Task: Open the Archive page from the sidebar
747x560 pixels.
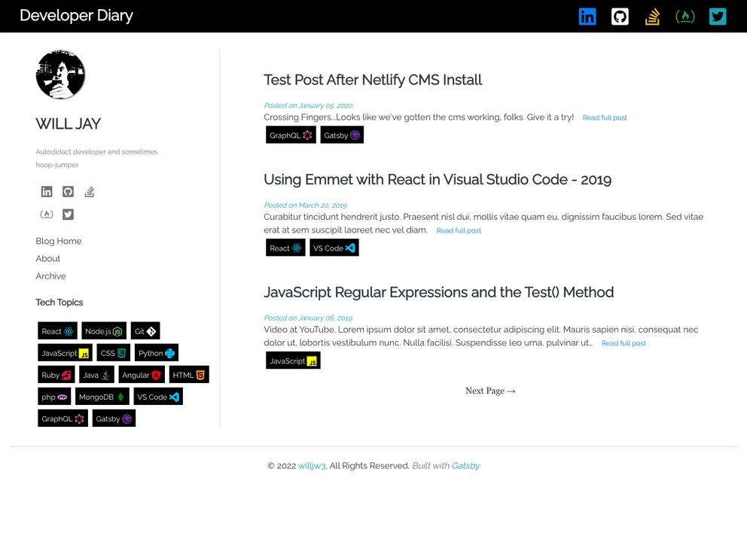Action: click(x=50, y=275)
